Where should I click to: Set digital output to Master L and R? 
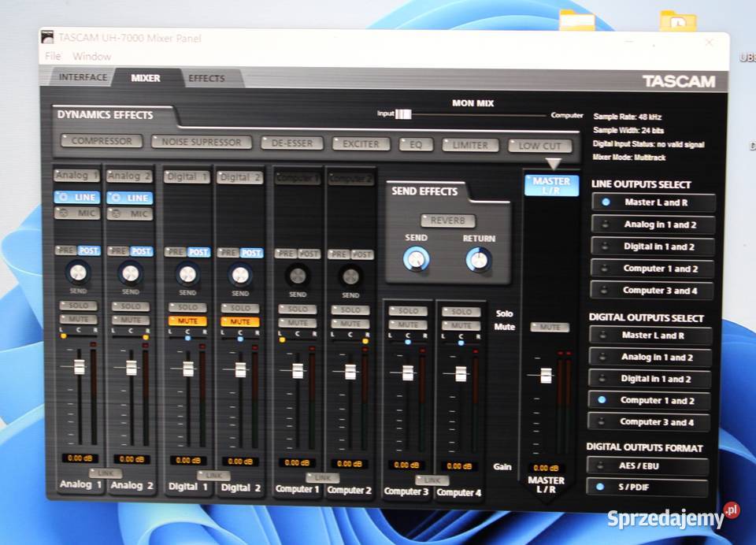tap(651, 336)
